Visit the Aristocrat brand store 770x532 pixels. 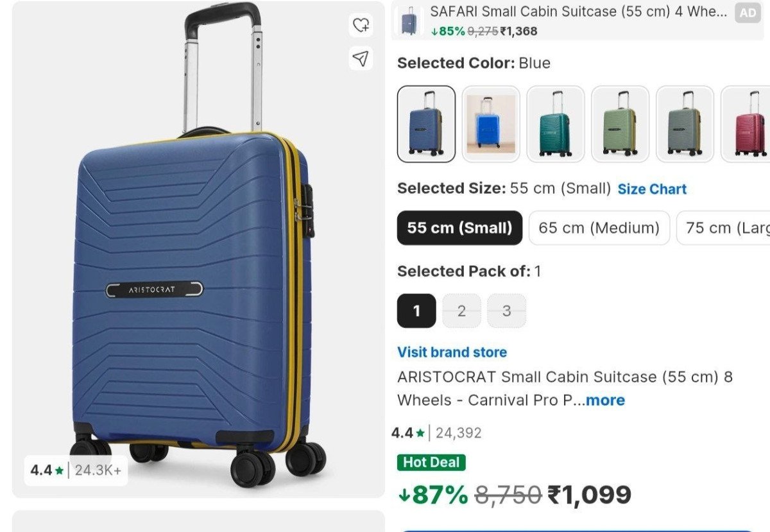click(451, 352)
